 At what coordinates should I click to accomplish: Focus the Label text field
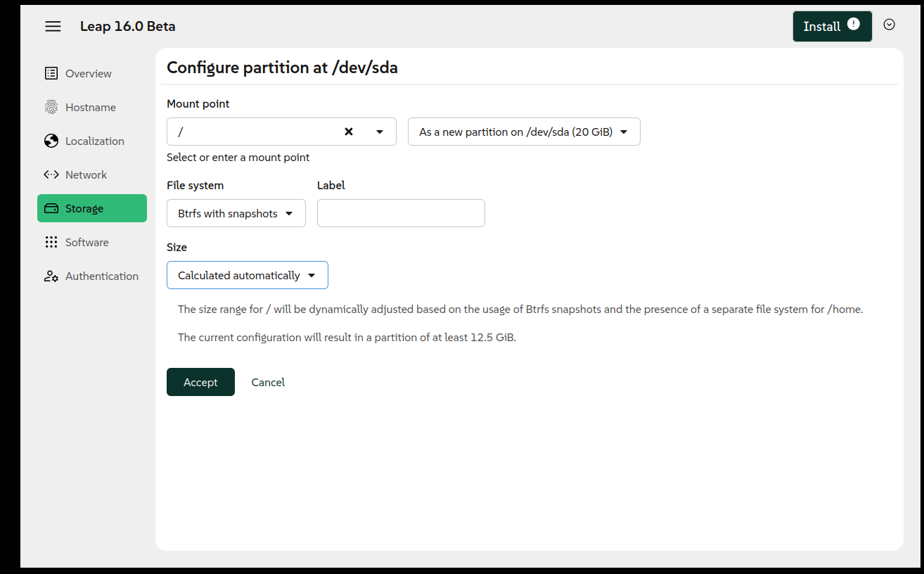click(401, 213)
